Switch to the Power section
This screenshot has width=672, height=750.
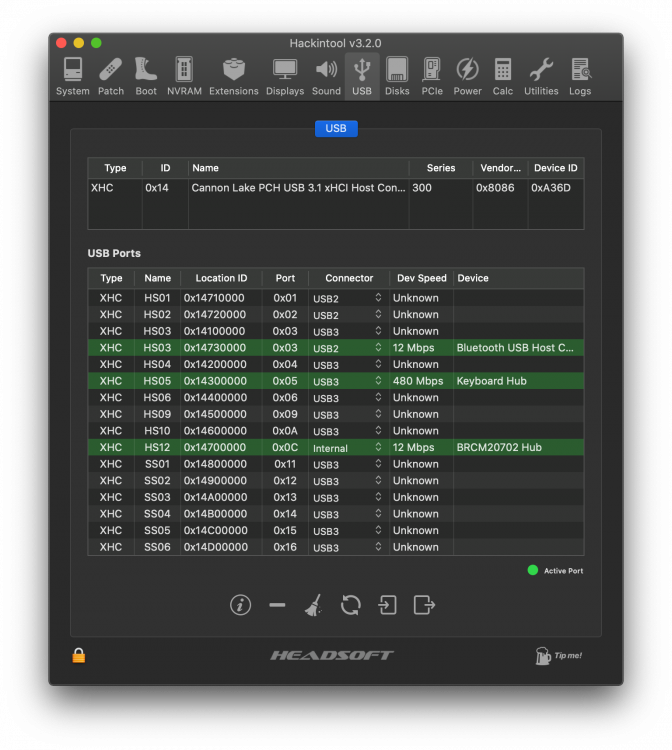467,77
